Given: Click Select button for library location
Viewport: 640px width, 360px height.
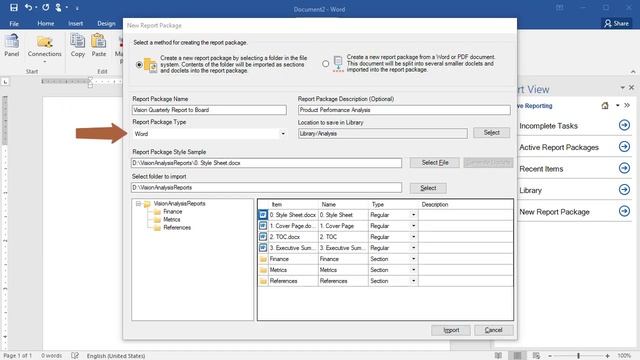Looking at the screenshot, I should (x=491, y=133).
